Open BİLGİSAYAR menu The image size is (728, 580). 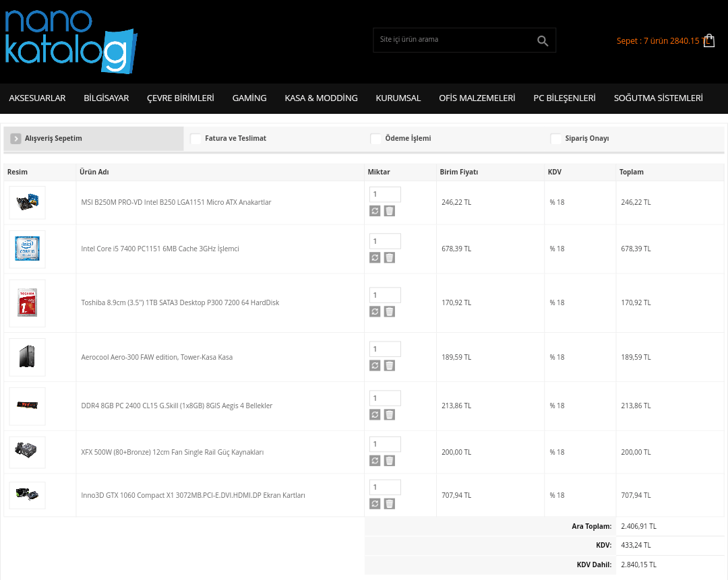107,98
